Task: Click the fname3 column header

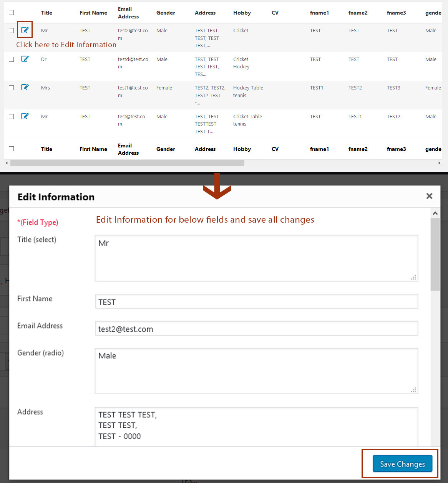Action: coord(396,13)
